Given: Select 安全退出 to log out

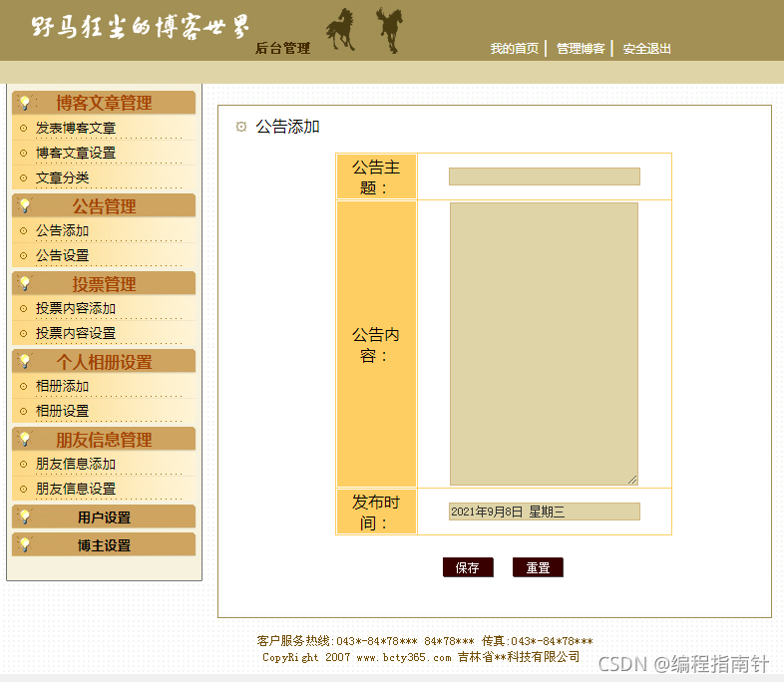Looking at the screenshot, I should [646, 49].
